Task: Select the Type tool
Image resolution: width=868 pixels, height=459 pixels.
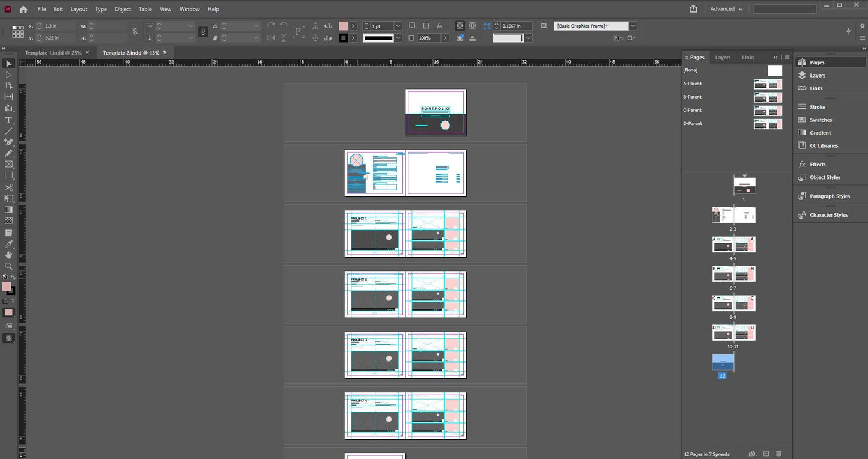Action: click(9, 120)
